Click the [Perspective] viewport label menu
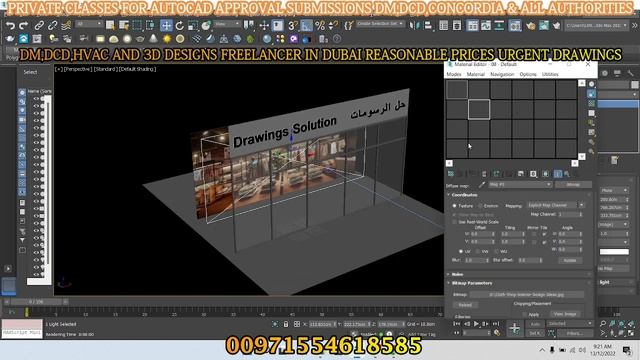 (78, 69)
